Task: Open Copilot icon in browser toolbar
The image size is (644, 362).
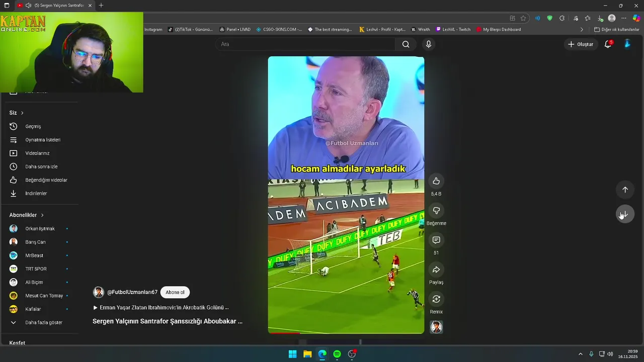Action: point(636,18)
